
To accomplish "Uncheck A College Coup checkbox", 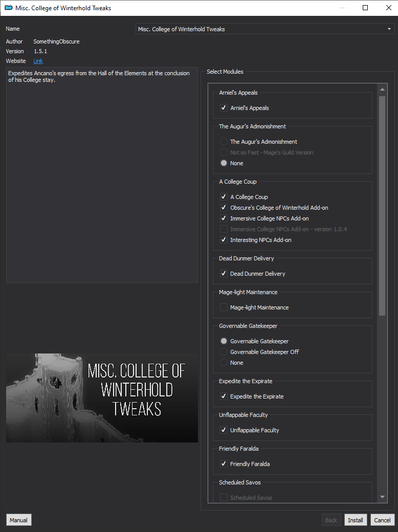I will 224,196.
